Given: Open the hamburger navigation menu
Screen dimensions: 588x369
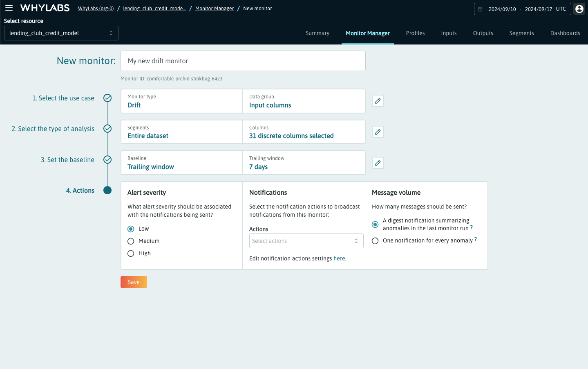Looking at the screenshot, I should pyautogui.click(x=9, y=8).
